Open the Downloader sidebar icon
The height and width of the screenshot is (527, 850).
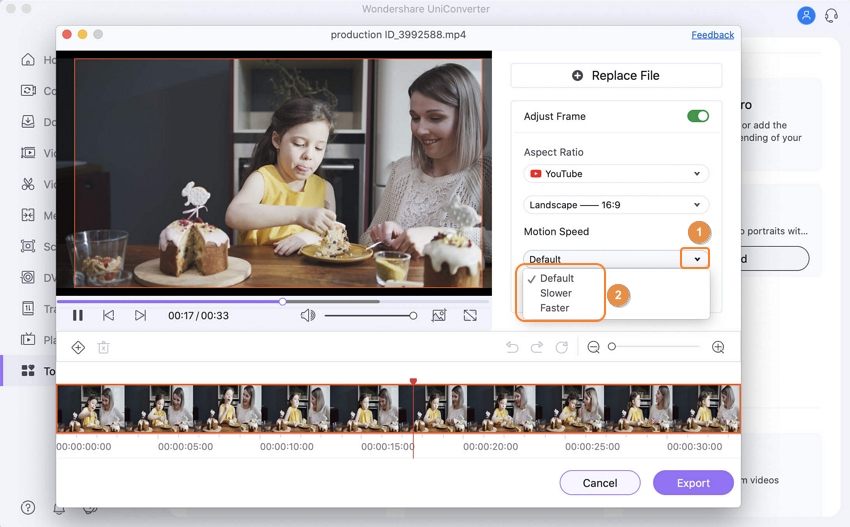pyautogui.click(x=28, y=121)
